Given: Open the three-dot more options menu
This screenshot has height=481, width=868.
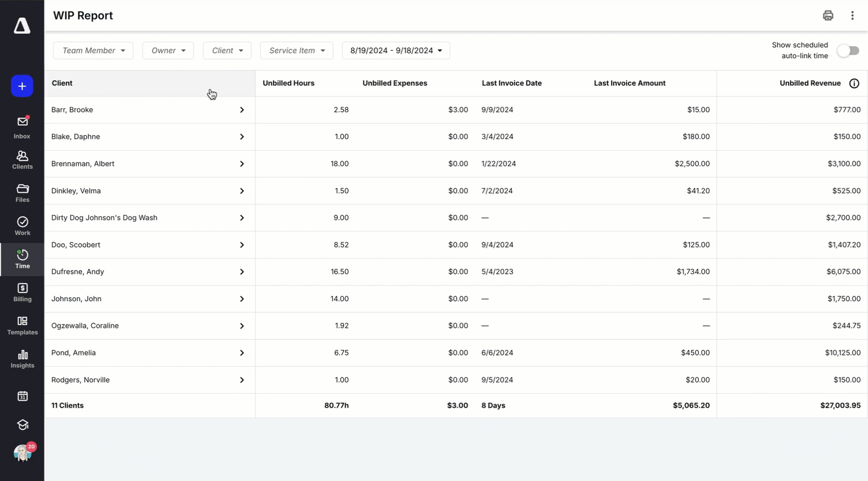Looking at the screenshot, I should pos(852,16).
